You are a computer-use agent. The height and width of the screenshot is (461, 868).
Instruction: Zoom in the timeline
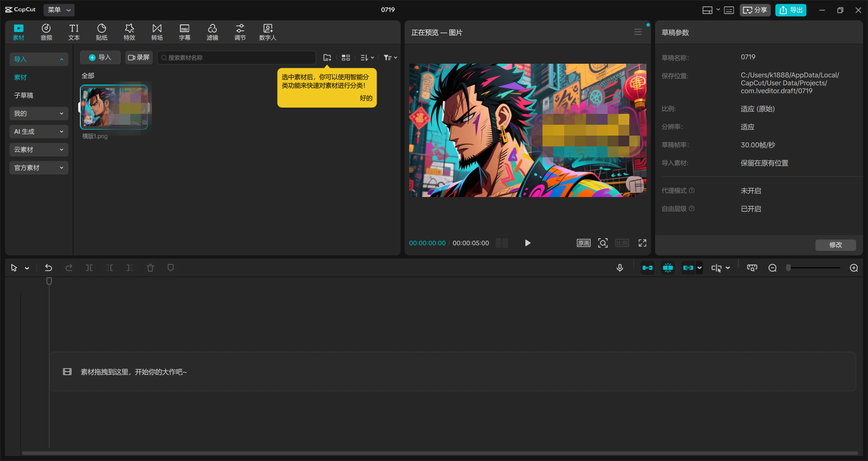pyautogui.click(x=854, y=268)
